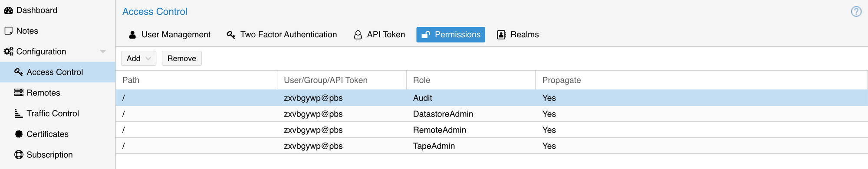Click the Access Control key icon
Viewport: 868px width, 169px height.
point(19,72)
